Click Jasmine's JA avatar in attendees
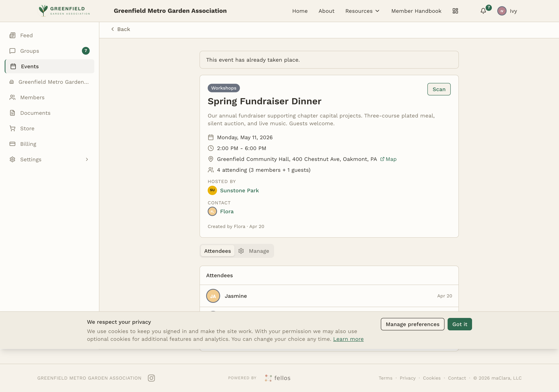Screen dimensions: 559x392 (213, 296)
